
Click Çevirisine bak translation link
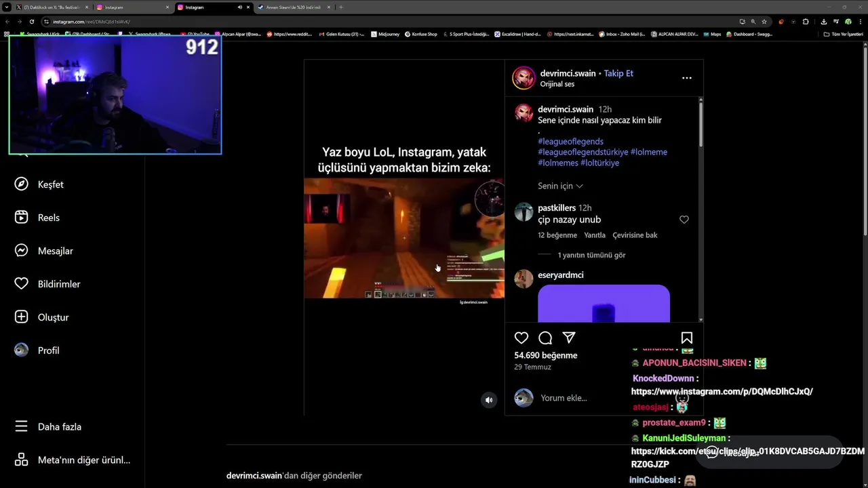point(635,235)
